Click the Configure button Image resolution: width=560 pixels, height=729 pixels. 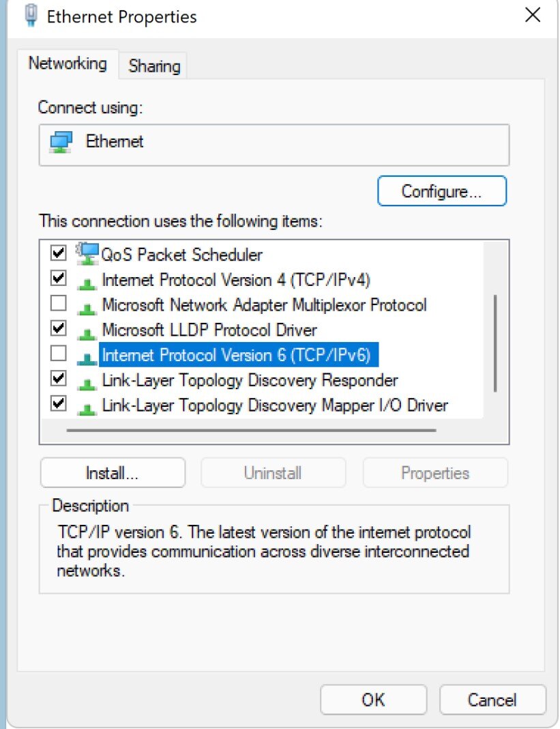pyautogui.click(x=441, y=191)
